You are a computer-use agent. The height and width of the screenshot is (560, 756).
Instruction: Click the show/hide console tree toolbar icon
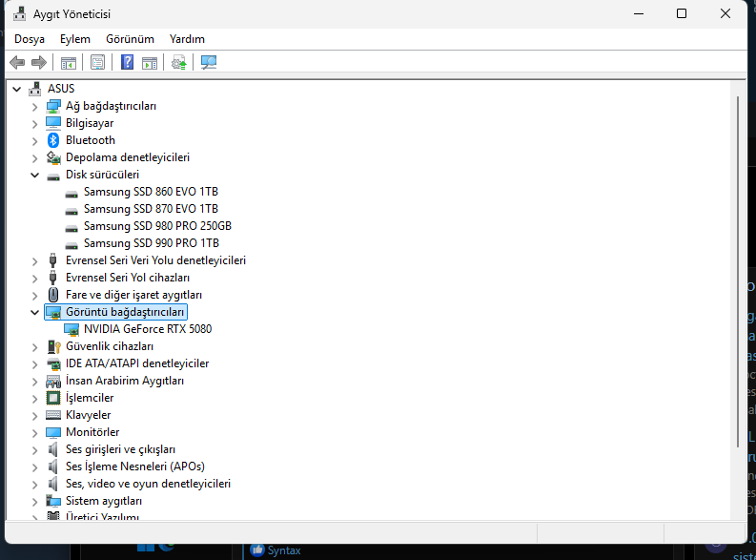click(x=68, y=63)
